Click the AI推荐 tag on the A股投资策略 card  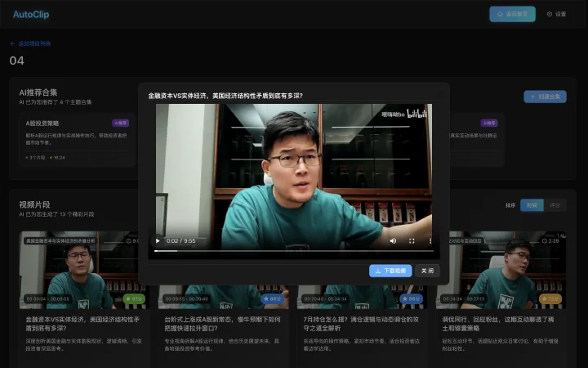click(120, 123)
